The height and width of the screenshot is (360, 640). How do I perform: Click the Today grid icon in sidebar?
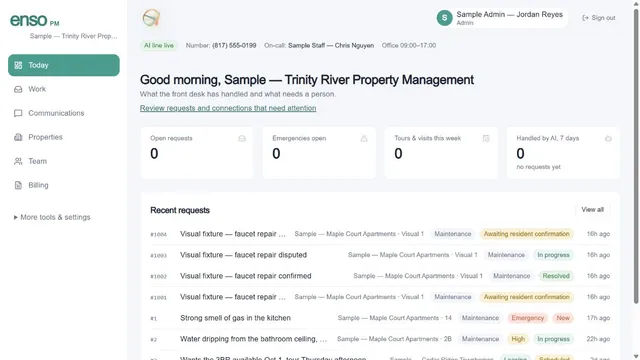[18, 65]
